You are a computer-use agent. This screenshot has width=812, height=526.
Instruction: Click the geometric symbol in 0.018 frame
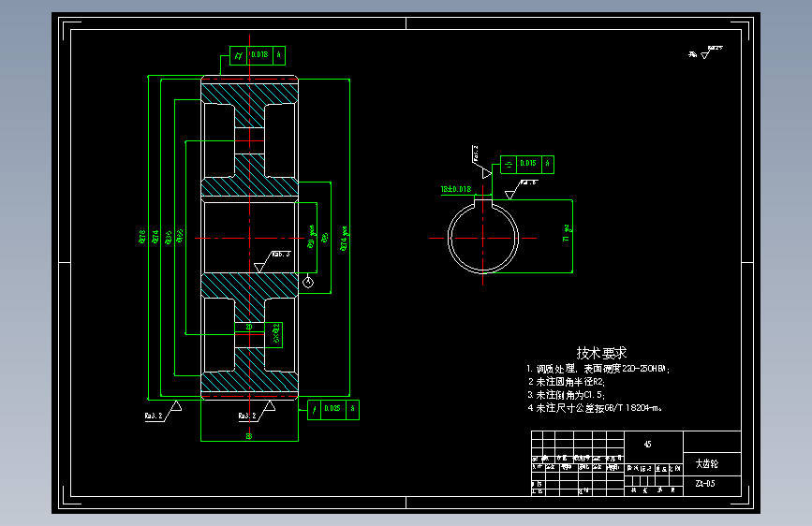tap(238, 55)
